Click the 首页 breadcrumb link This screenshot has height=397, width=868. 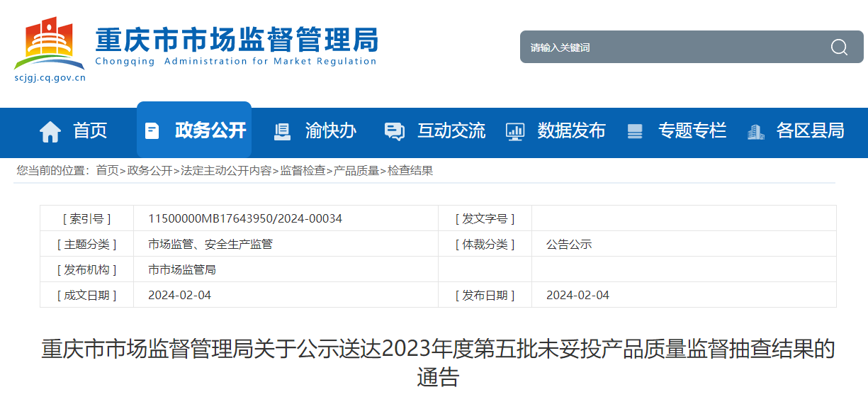(107, 171)
